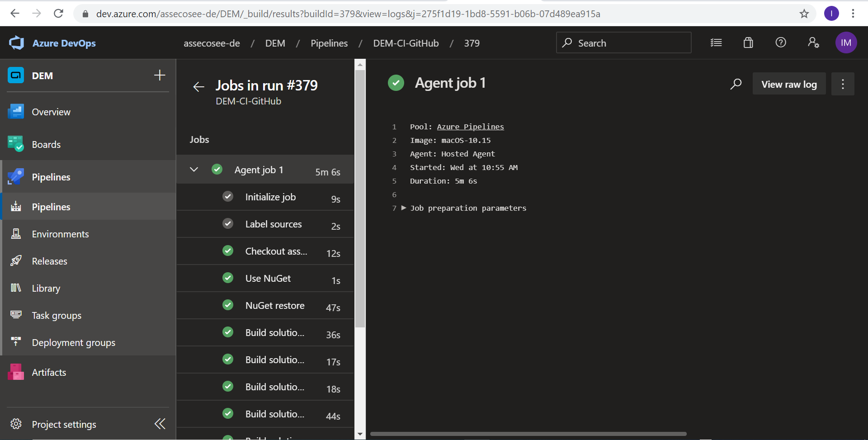The image size is (868, 440).
Task: Select the NuGet restore step
Action: pyautogui.click(x=265, y=306)
